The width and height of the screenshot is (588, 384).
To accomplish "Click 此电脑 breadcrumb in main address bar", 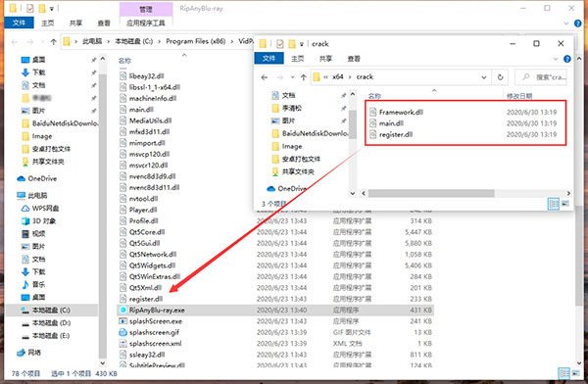I will tap(92, 41).
